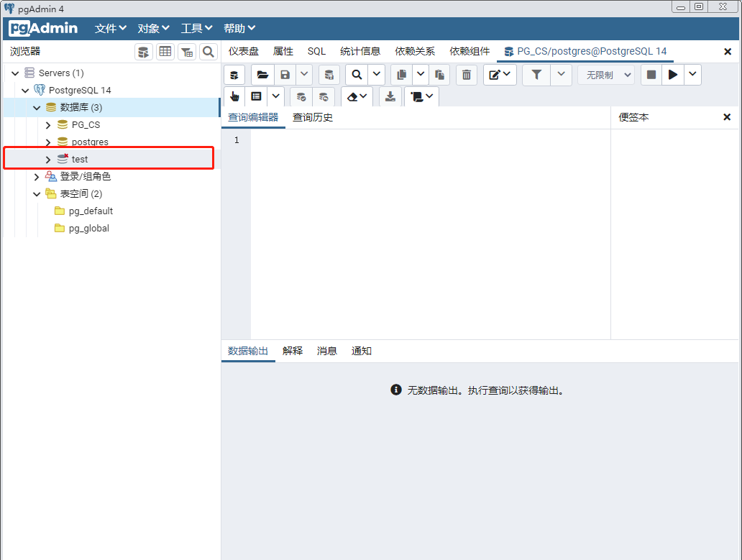Switch to the 属性 tab
742x560 pixels.
point(283,51)
